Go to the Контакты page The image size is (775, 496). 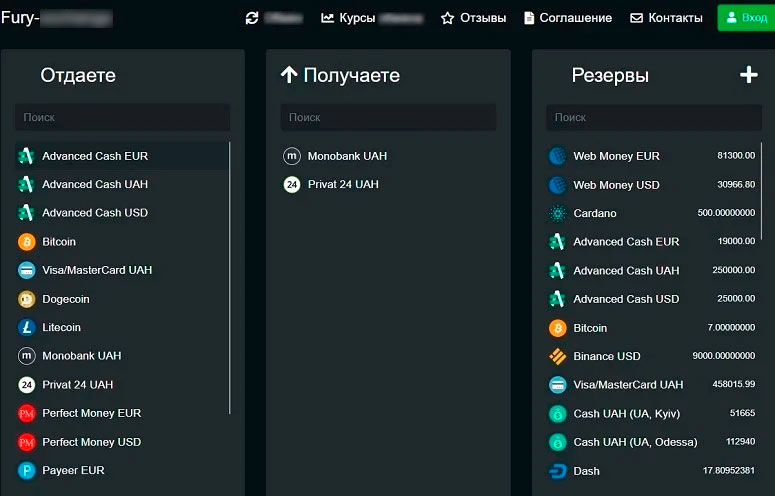click(666, 18)
